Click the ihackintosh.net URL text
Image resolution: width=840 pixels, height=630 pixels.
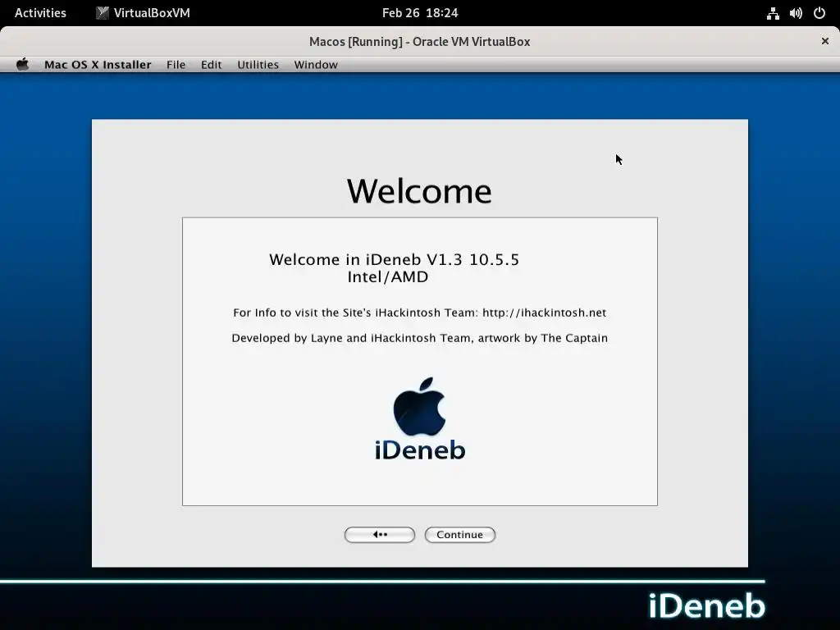coord(545,313)
